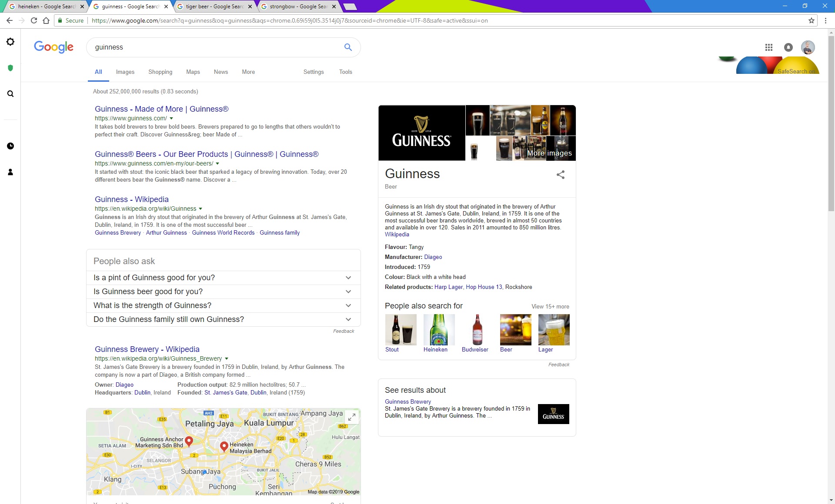Viewport: 835px width, 504px height.
Task: Switch to the tiger beer browser tab
Action: [214, 7]
